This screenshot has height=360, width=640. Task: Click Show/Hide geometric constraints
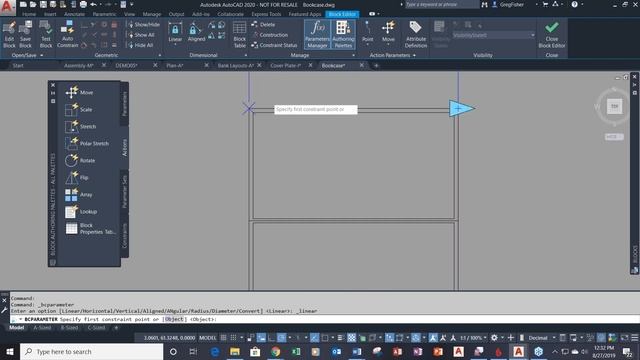(143, 24)
